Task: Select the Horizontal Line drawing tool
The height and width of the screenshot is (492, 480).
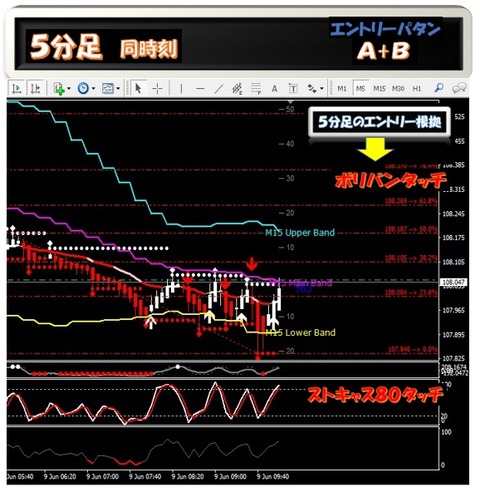Action: [200, 89]
